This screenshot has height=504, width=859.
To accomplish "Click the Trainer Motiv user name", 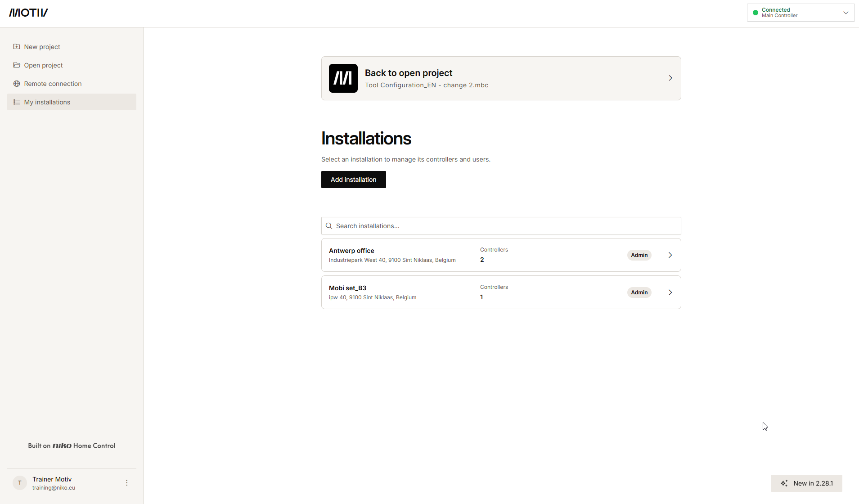I will click(52, 479).
